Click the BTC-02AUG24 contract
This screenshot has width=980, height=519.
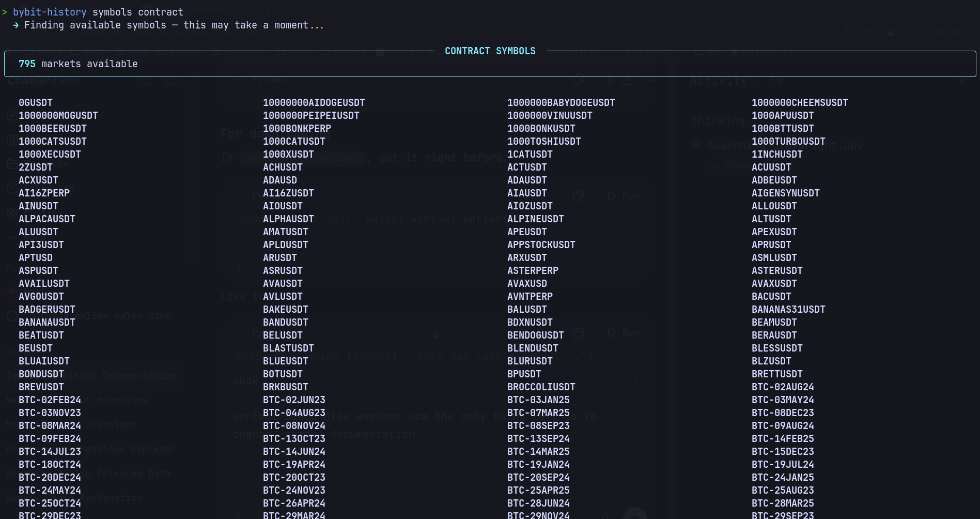[783, 387]
